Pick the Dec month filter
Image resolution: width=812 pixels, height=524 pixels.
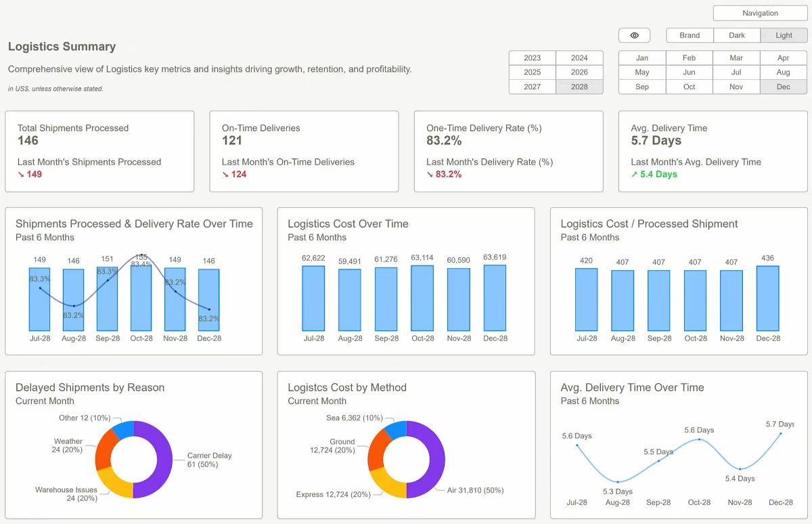pyautogui.click(x=784, y=87)
